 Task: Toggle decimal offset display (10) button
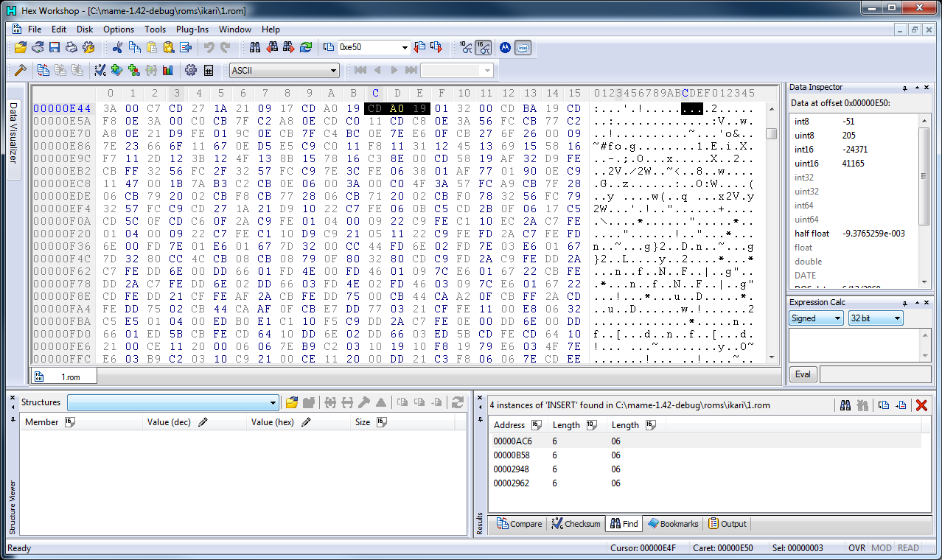click(466, 47)
